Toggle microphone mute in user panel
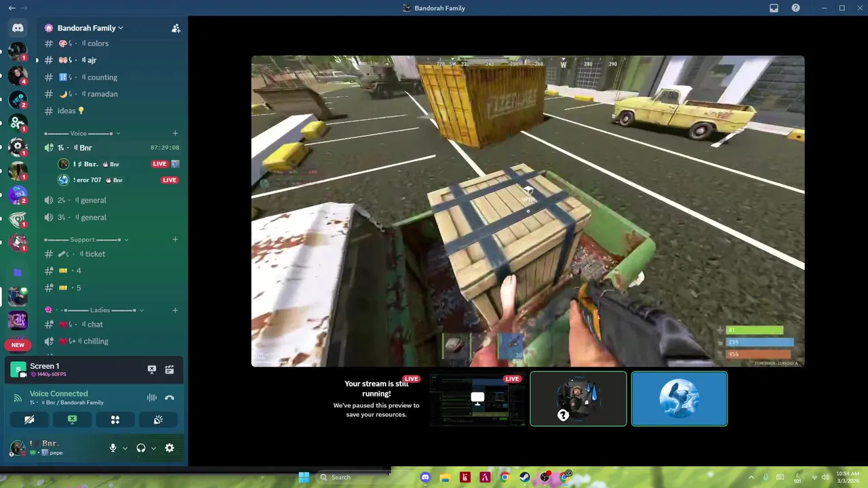The height and width of the screenshot is (488, 868). pos(113,448)
